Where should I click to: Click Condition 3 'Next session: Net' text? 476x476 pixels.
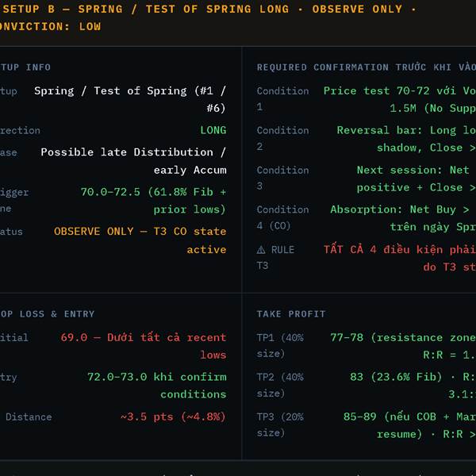point(416,178)
